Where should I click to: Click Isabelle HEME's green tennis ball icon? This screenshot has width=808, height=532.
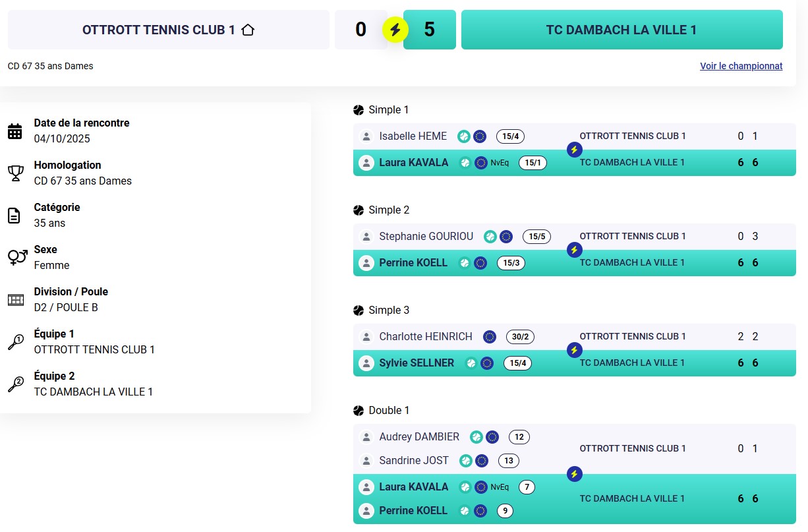coord(464,136)
